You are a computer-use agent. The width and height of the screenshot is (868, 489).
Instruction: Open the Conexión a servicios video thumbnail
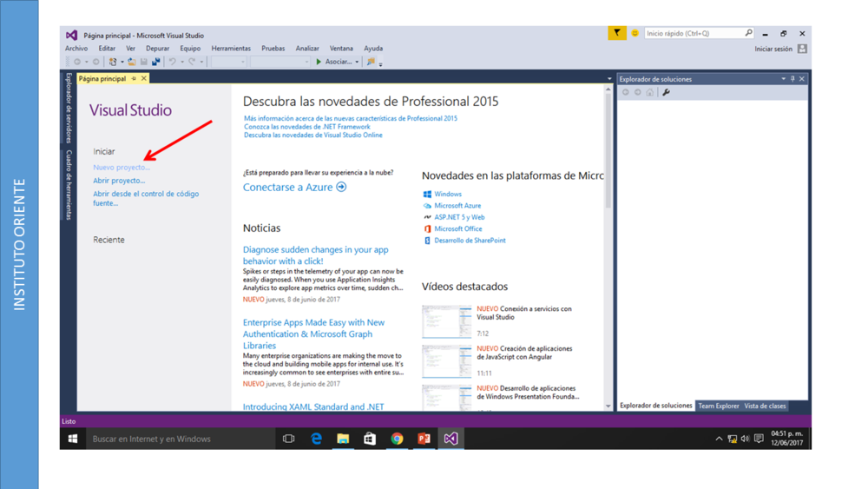coord(446,321)
